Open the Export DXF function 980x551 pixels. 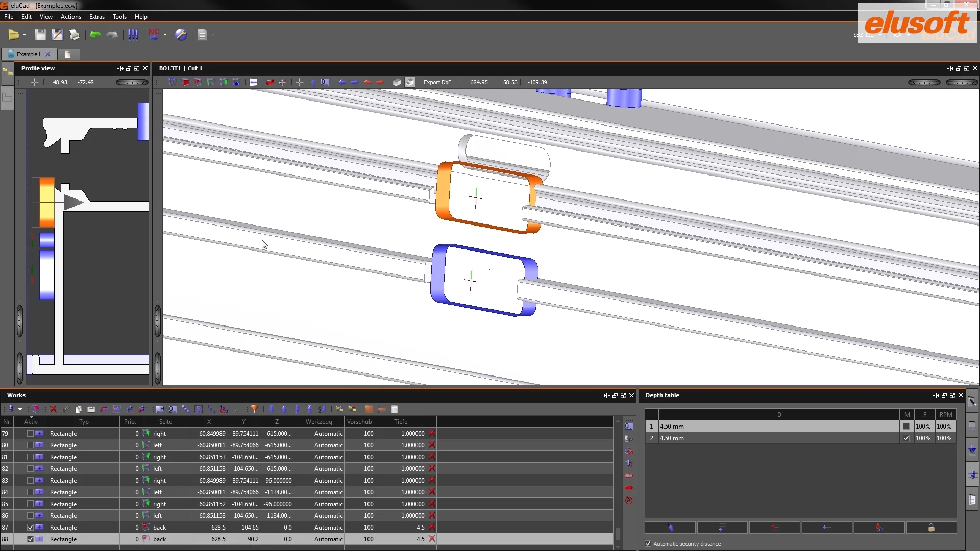[x=437, y=82]
